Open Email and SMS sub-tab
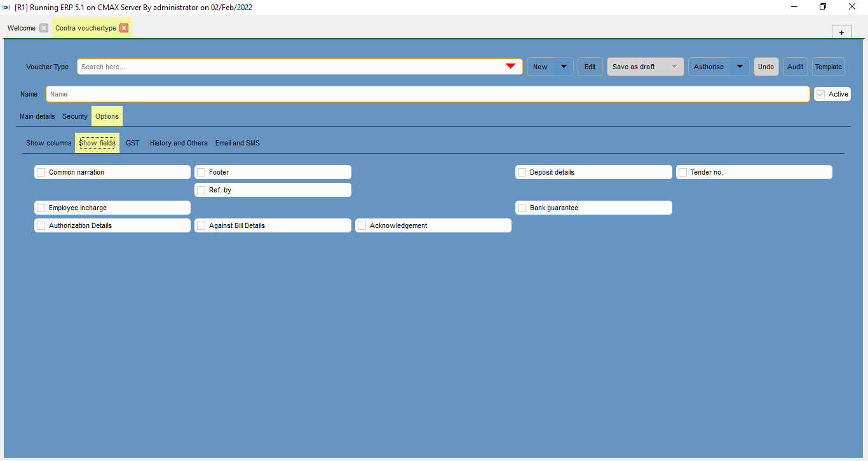 238,143
